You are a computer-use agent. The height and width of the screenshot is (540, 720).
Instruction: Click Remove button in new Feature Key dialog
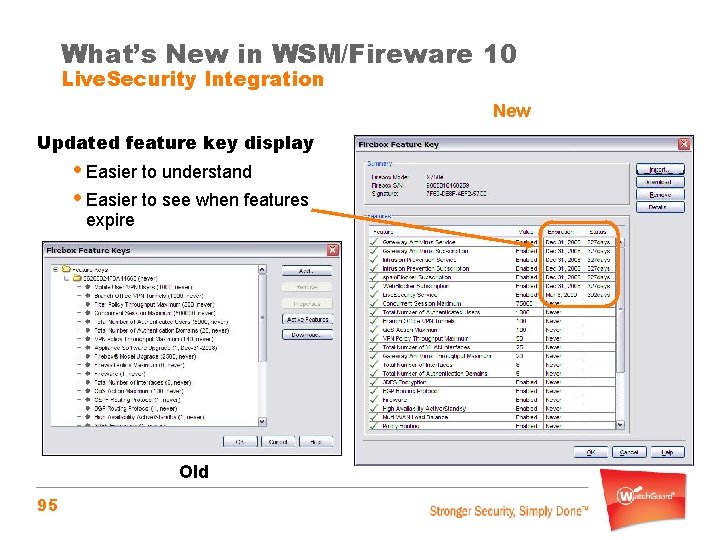click(660, 195)
